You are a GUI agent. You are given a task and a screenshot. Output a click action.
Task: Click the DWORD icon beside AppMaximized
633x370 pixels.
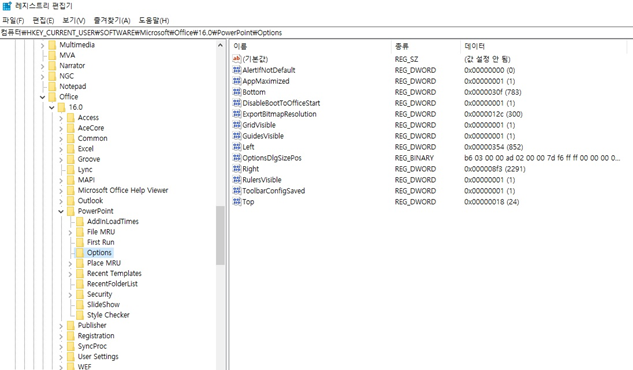[x=237, y=81]
